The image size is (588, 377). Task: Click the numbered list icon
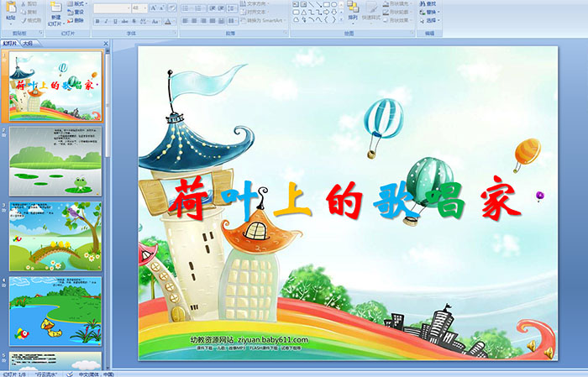coord(199,8)
